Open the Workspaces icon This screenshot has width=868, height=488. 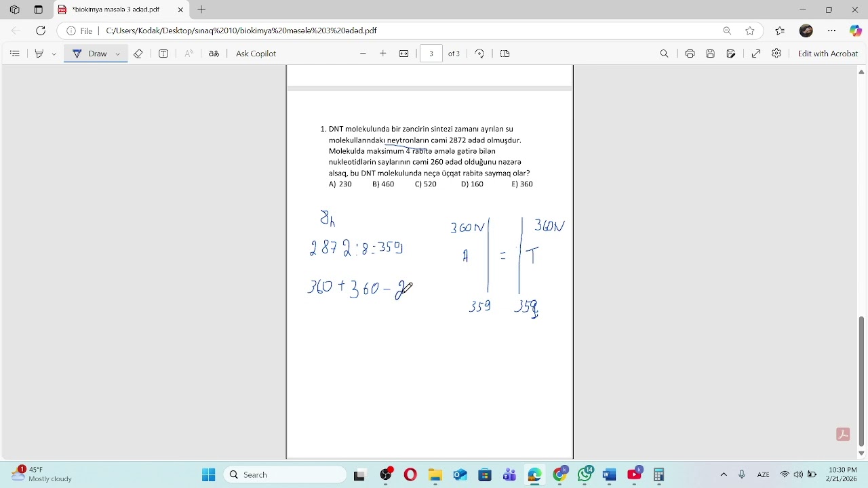(x=15, y=9)
